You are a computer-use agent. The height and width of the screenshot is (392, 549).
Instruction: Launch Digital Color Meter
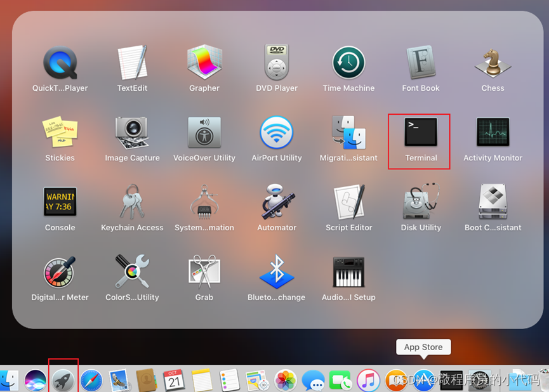coord(60,272)
